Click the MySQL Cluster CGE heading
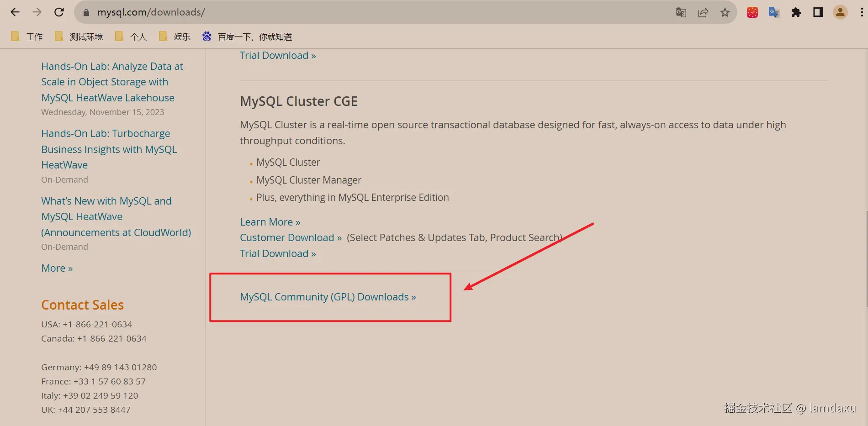 [299, 101]
